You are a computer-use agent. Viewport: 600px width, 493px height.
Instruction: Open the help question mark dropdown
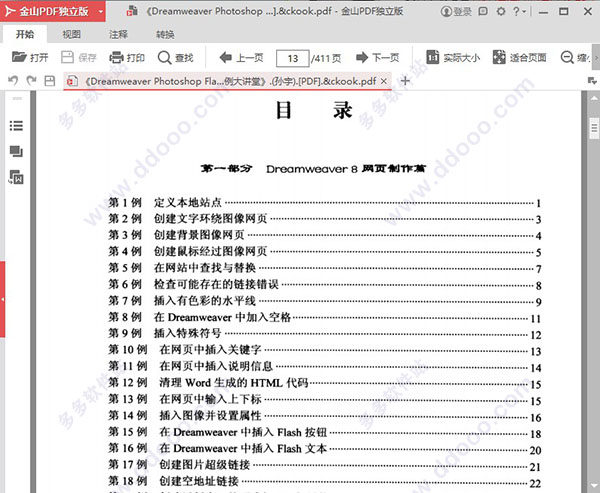click(519, 11)
